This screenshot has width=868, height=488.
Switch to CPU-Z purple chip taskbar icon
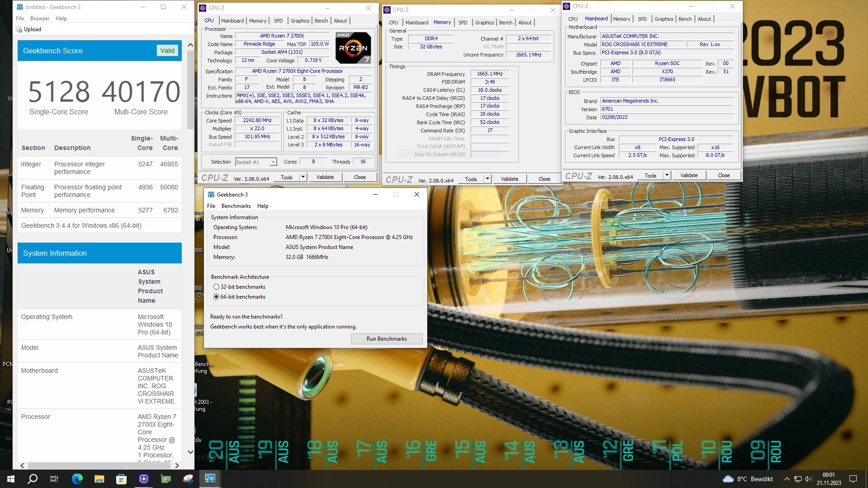point(144,479)
